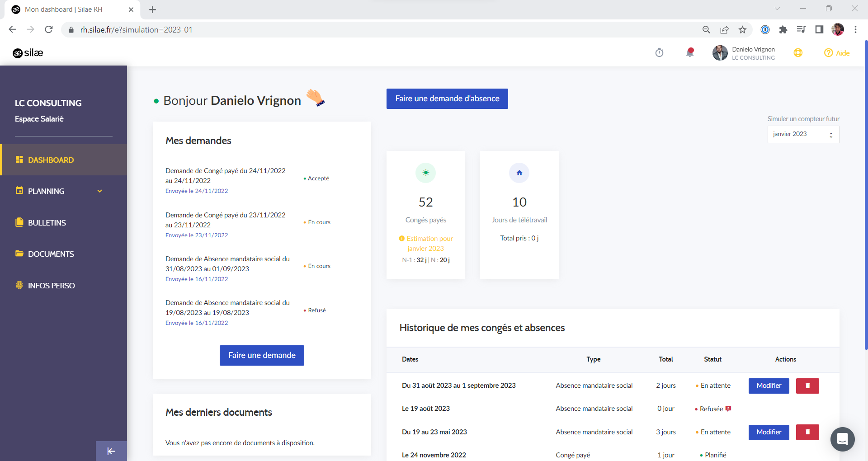Click Modifier for the 19 au 23 mai absence

click(x=769, y=432)
